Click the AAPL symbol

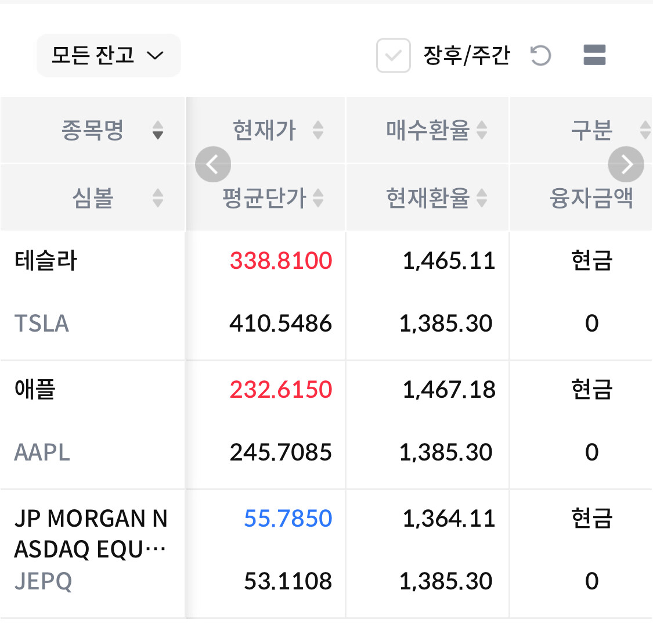click(42, 452)
